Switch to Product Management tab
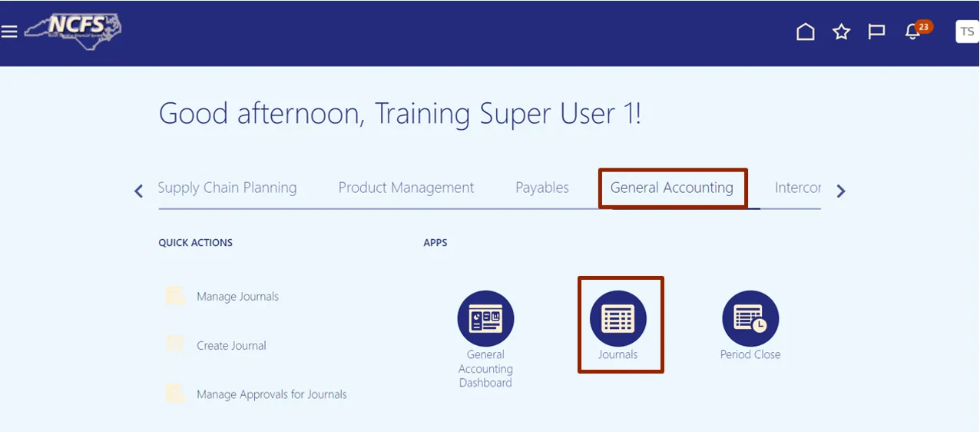This screenshot has height=432, width=980. coord(406,188)
